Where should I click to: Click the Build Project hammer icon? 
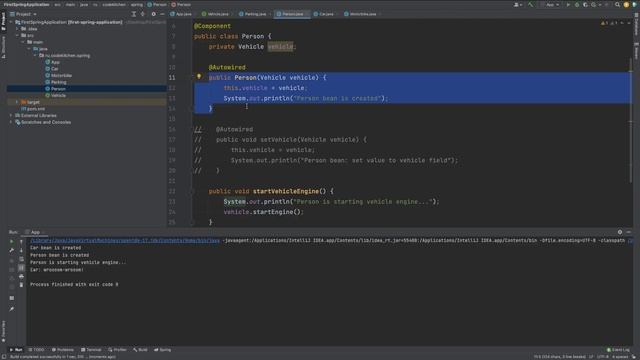point(530,4)
